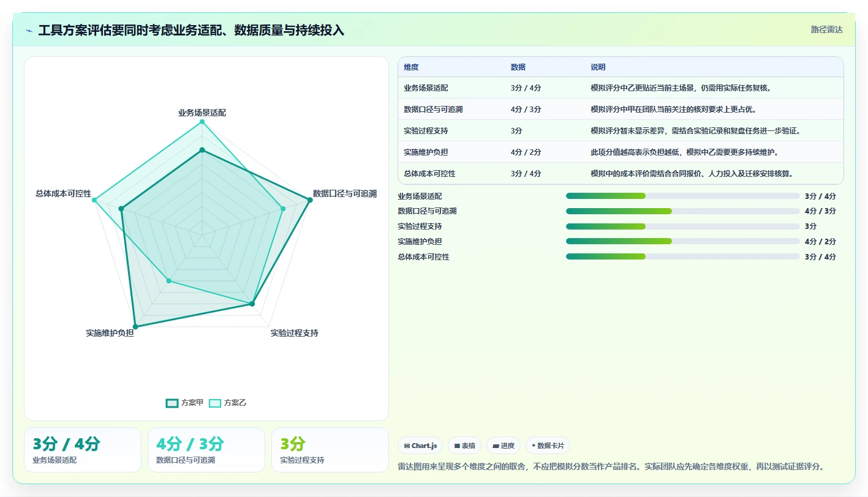Click 方案乙 data point on 总体成本可控性 axis
The image size is (868, 497).
pos(94,200)
